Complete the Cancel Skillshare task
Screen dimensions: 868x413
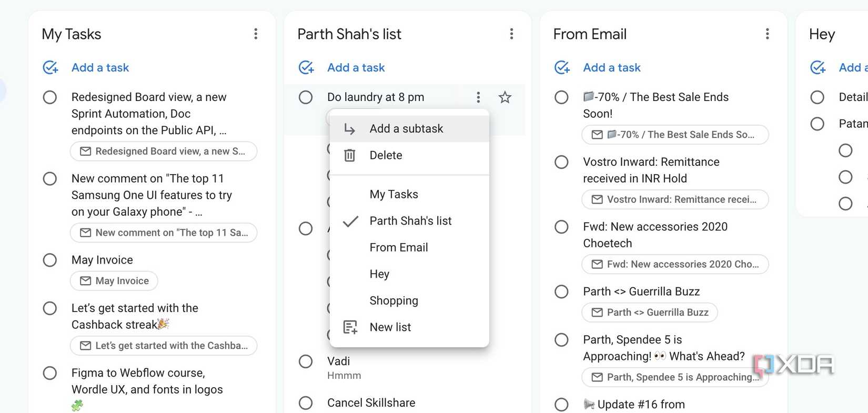tap(306, 403)
